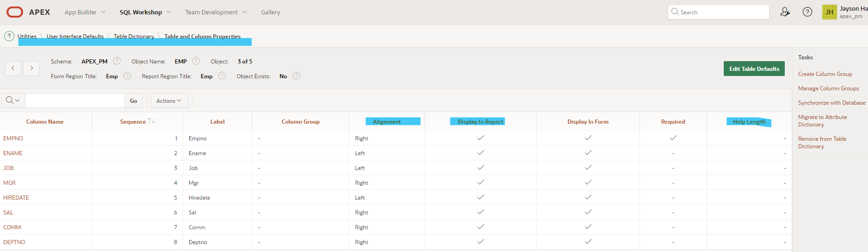Image resolution: width=868 pixels, height=252 pixels.
Task: Sort by the Sequence column header
Action: point(133,122)
